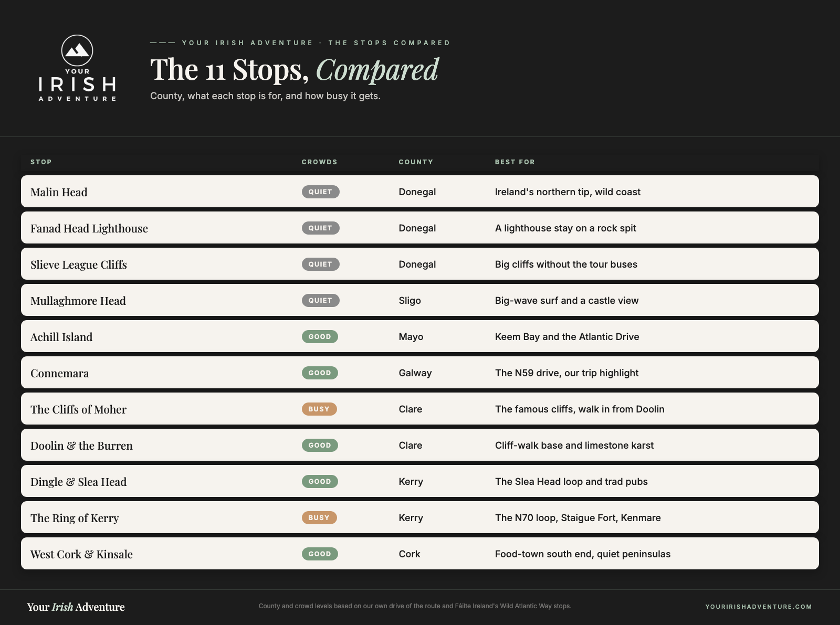
Task: Click Donegal in the Fanad Head Lighthouse row
Action: pyautogui.click(x=417, y=228)
